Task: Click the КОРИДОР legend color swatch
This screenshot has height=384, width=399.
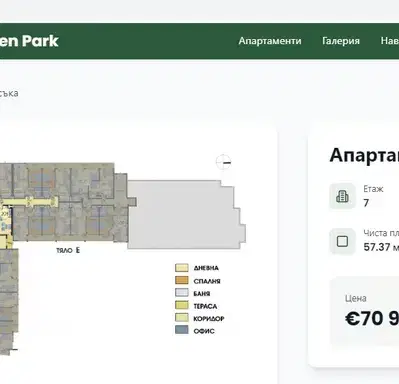Action: tap(182, 318)
